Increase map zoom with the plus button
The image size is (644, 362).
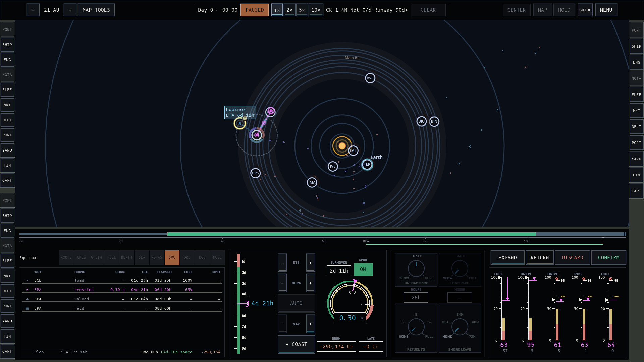[x=70, y=10]
